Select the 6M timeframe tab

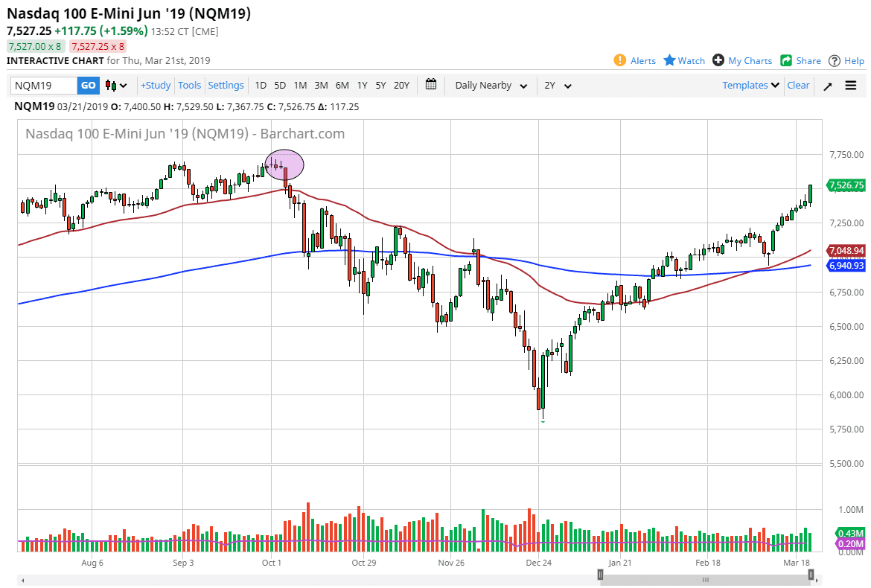point(342,85)
